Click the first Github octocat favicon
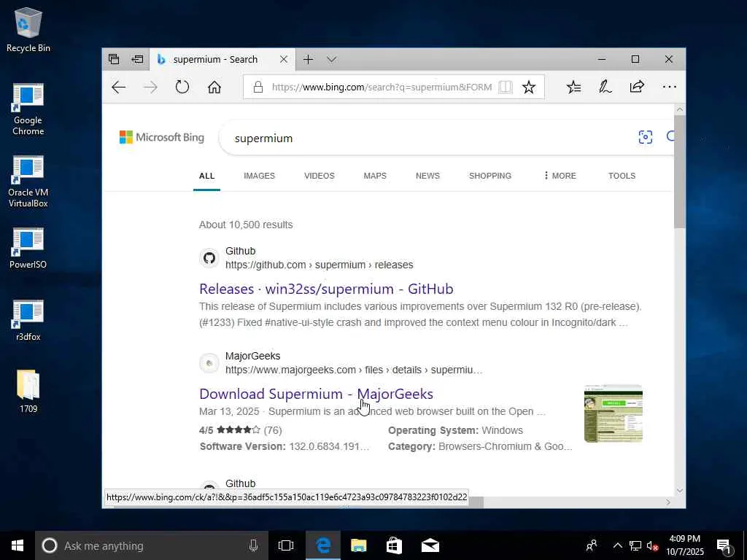747x560 pixels. (x=209, y=258)
